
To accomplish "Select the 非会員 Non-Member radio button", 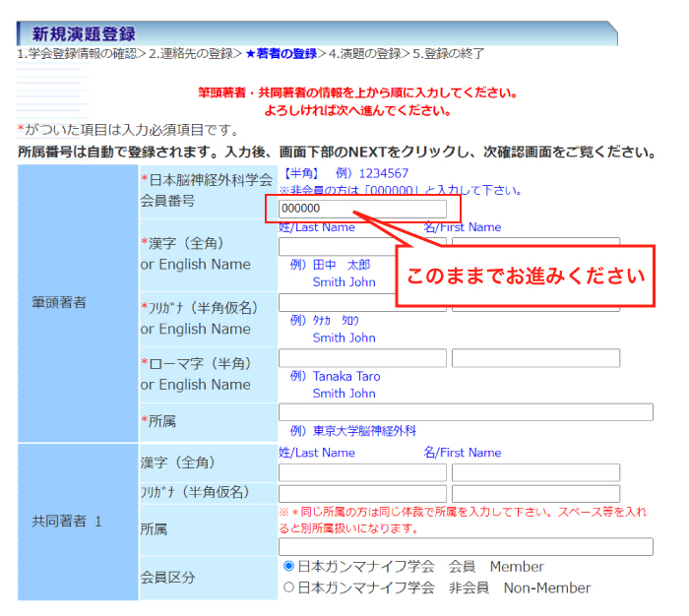I will pos(288,587).
